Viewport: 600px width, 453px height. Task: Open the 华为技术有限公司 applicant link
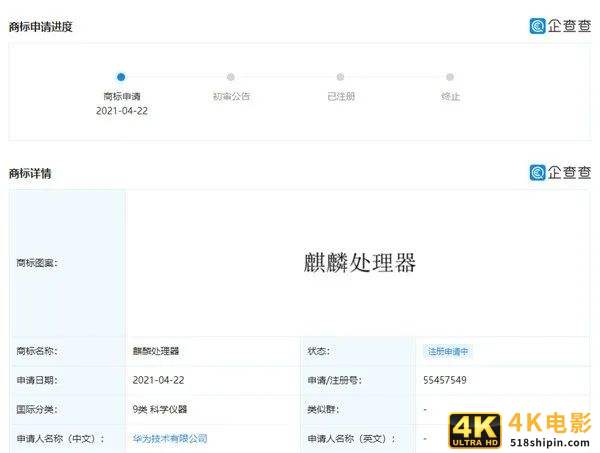coord(170,438)
